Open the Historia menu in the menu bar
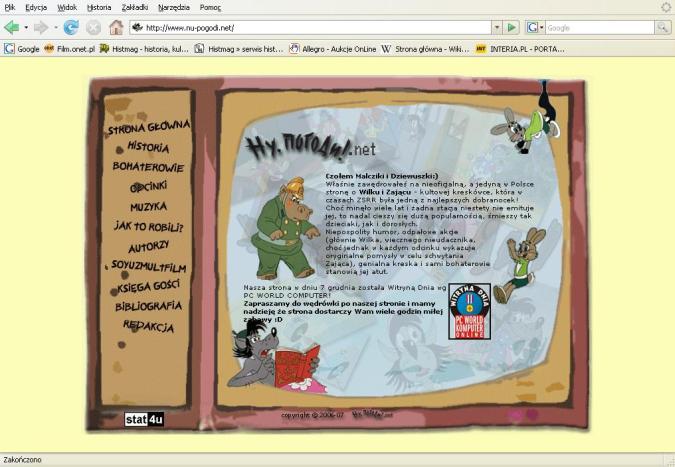Screen dimensions: 675x467 click(x=99, y=7)
